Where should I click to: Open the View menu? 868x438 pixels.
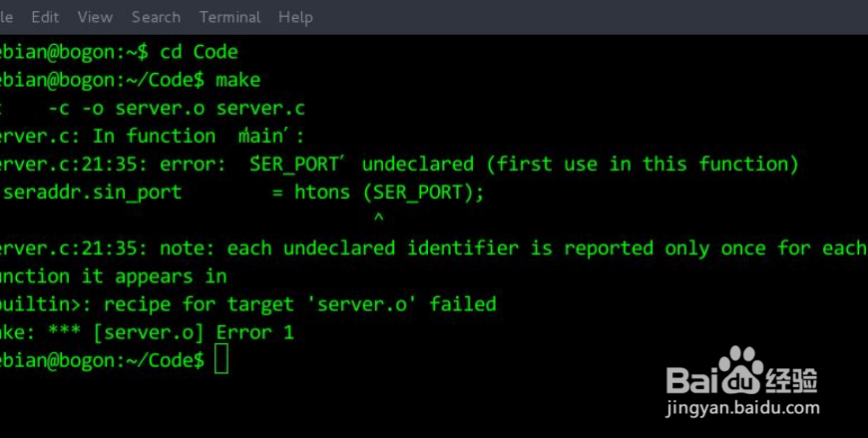click(95, 17)
